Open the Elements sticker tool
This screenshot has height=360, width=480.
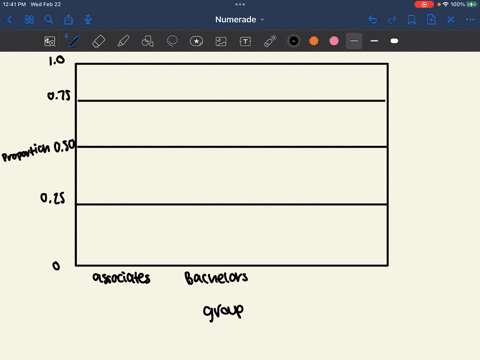coord(196,41)
